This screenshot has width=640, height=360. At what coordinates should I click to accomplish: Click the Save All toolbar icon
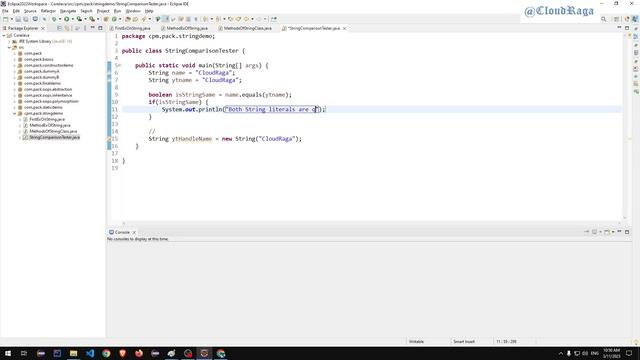coord(26,19)
